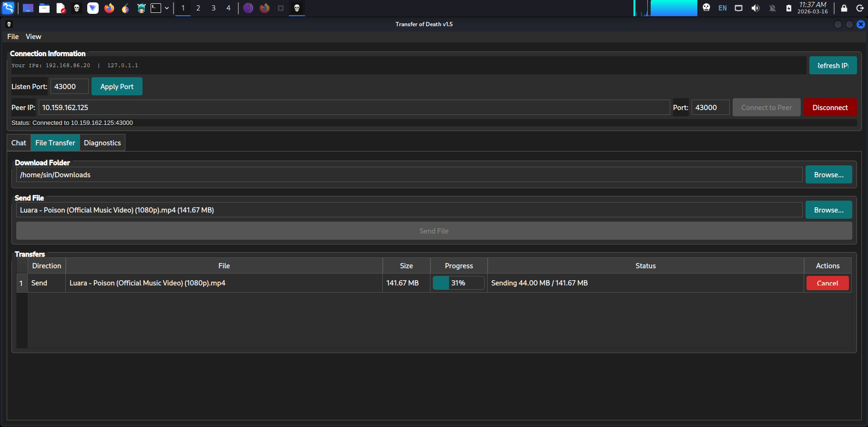Image resolution: width=868 pixels, height=427 pixels.
Task: Click the Send File path field
Action: point(409,210)
